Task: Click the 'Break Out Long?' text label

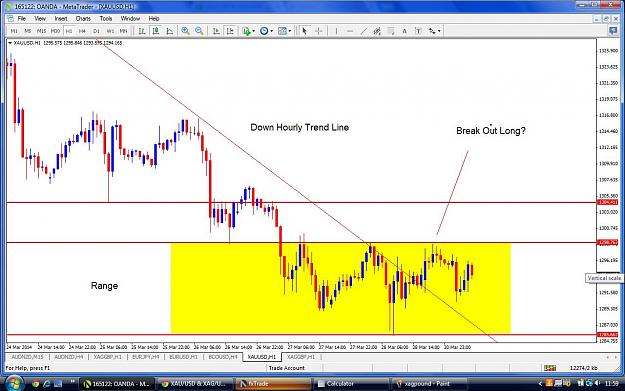Action: (x=491, y=130)
